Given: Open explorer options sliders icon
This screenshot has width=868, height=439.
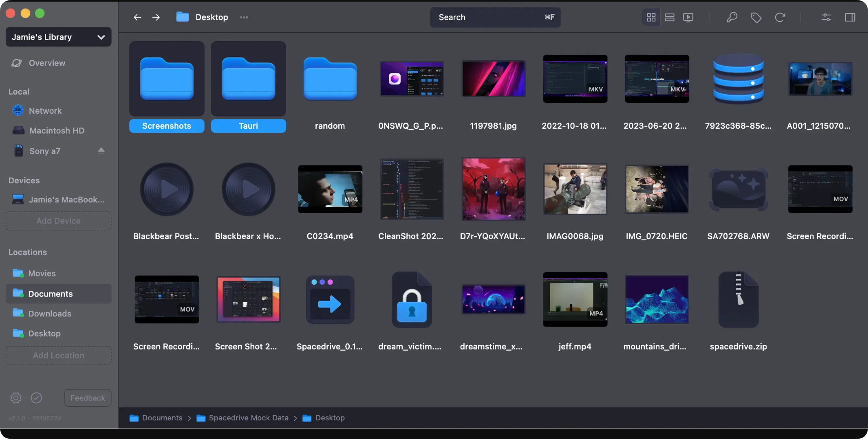Looking at the screenshot, I should 826,17.
